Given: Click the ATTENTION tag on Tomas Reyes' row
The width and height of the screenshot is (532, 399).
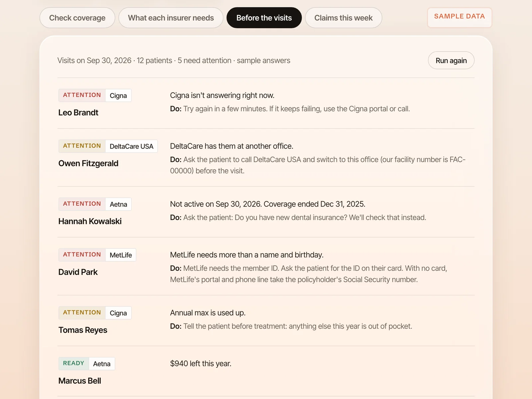Looking at the screenshot, I should click(82, 313).
